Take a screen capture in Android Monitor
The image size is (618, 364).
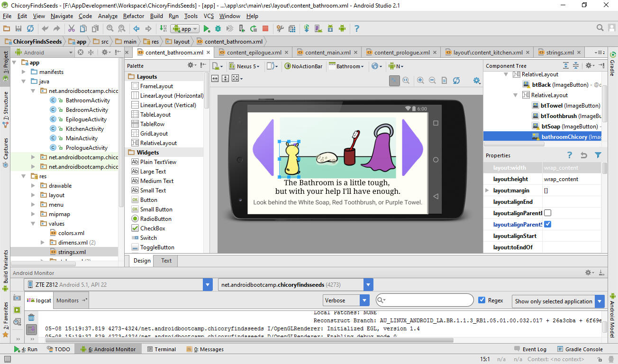(17, 298)
